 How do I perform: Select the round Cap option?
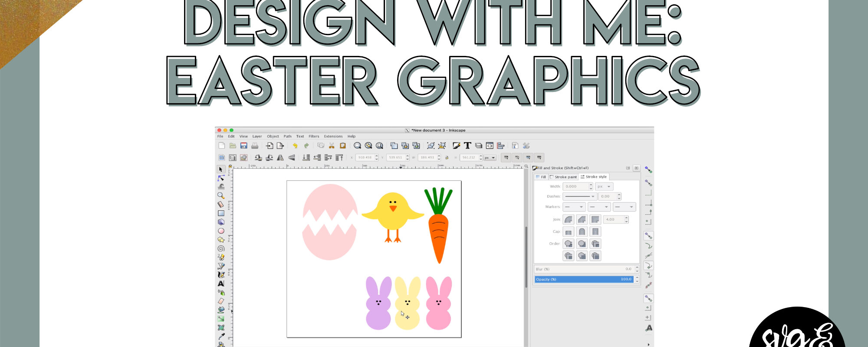click(582, 232)
